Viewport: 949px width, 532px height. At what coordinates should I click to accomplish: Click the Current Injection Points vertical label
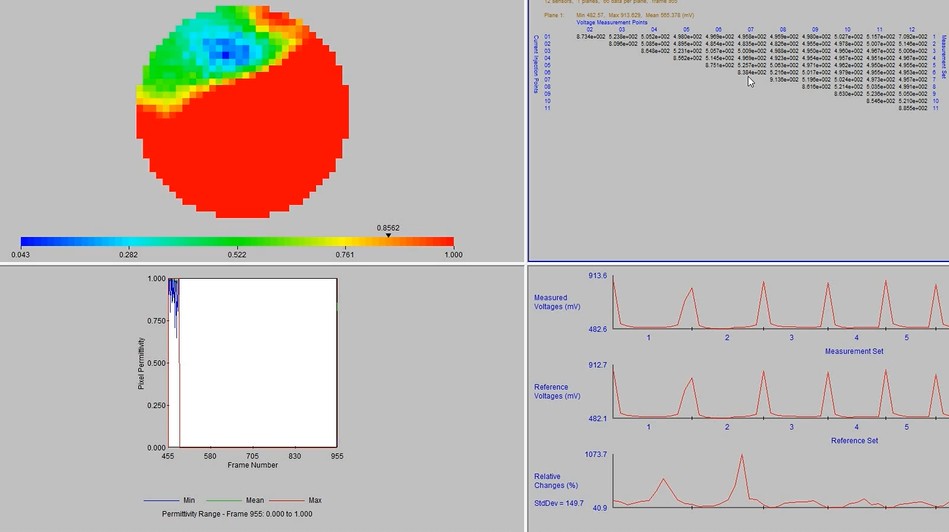(x=536, y=64)
